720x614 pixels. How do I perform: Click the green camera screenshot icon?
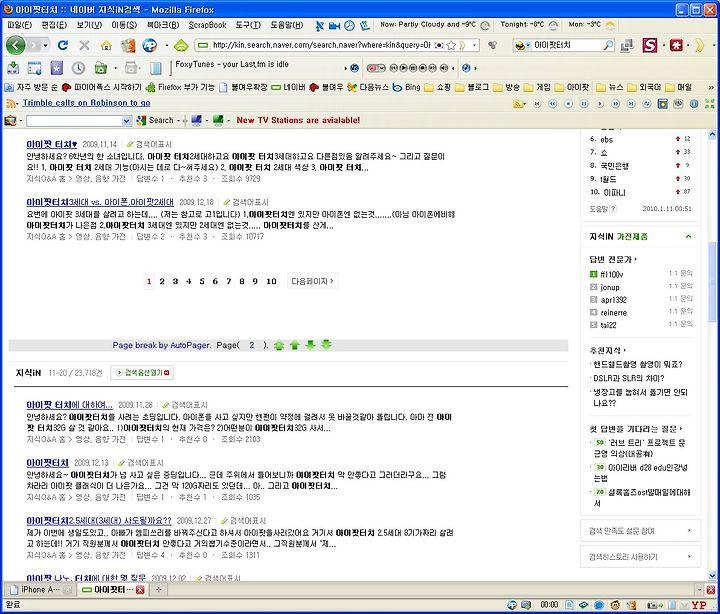(101, 68)
